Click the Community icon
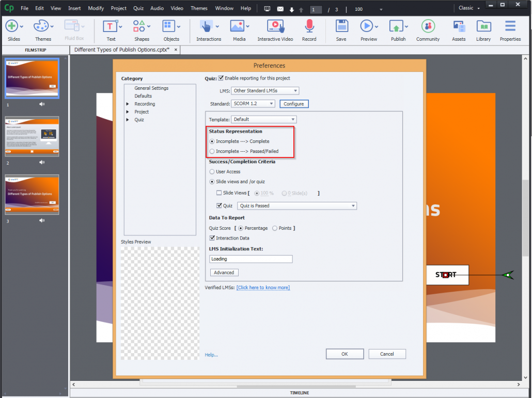The height and width of the screenshot is (398, 532). click(428, 26)
